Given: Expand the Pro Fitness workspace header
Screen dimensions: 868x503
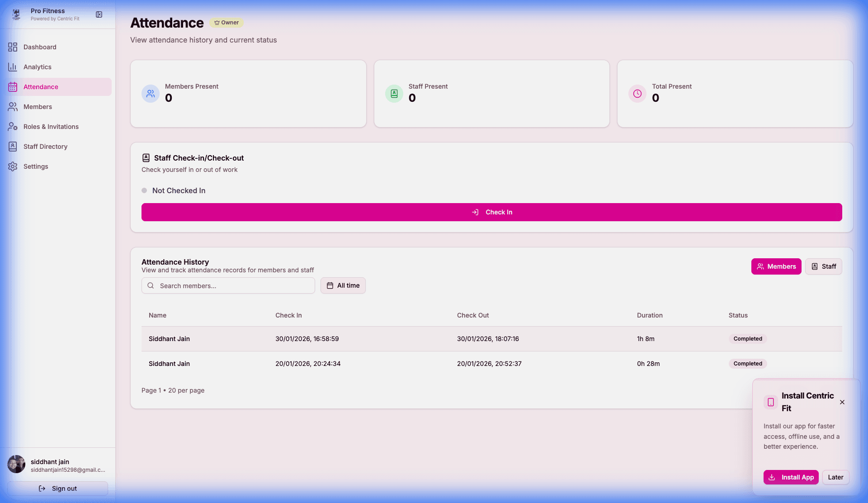Looking at the screenshot, I should (x=47, y=14).
